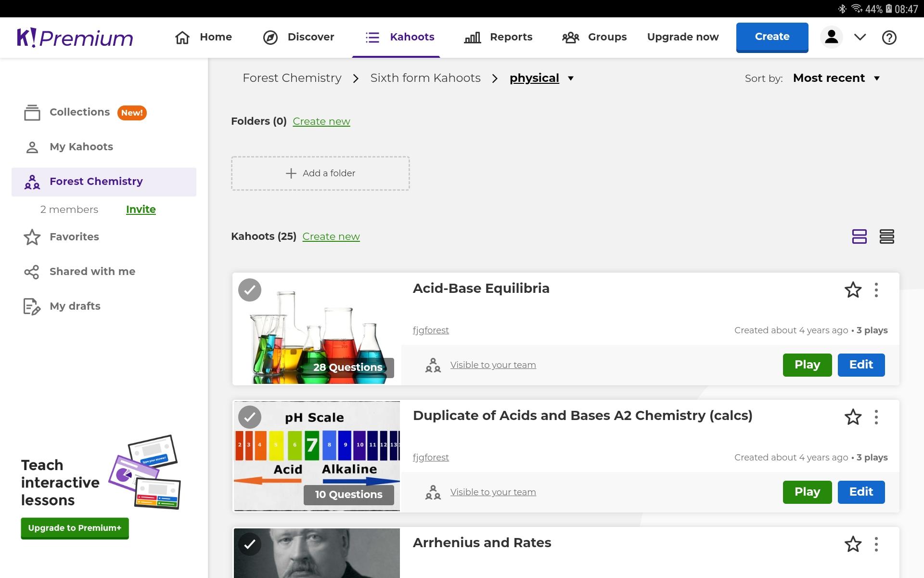Open more options for Arrhenius and Rates
The height and width of the screenshot is (578, 924).
coord(876,544)
